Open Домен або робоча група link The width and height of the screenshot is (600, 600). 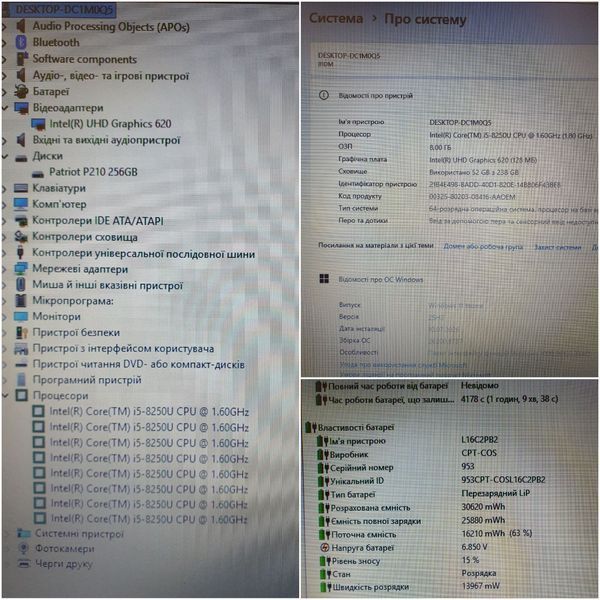coord(483,246)
